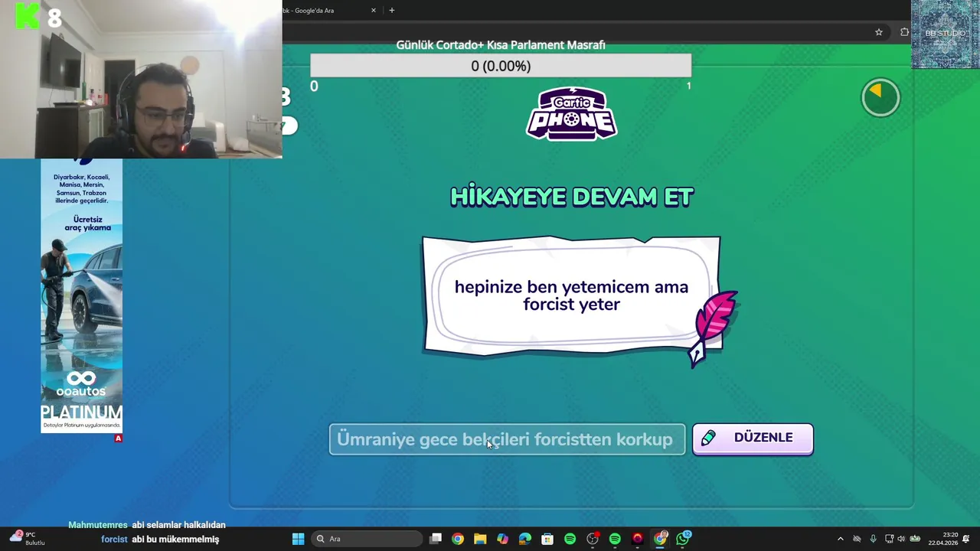Click the 'HİKAYEYE DEVAM ET' heading
980x551 pixels.
571,197
